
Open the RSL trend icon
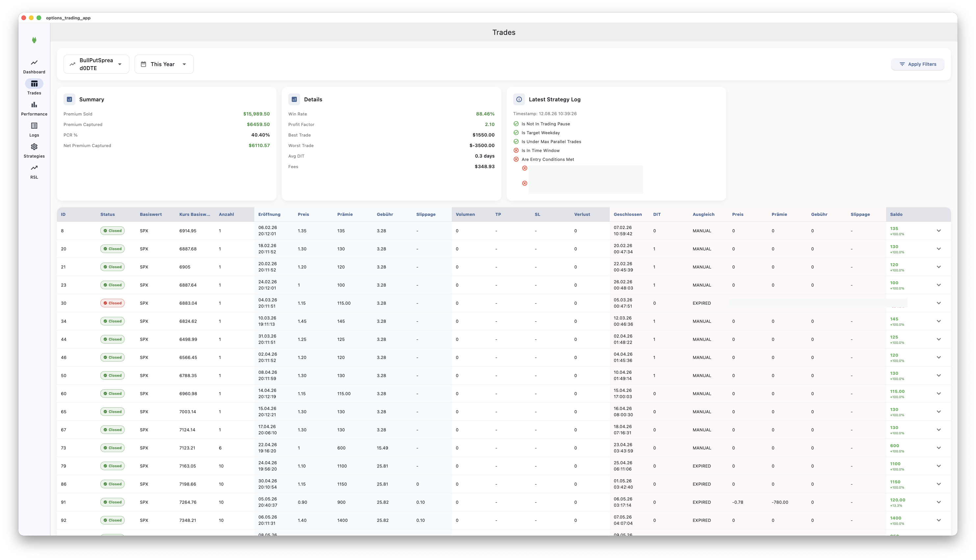click(34, 168)
